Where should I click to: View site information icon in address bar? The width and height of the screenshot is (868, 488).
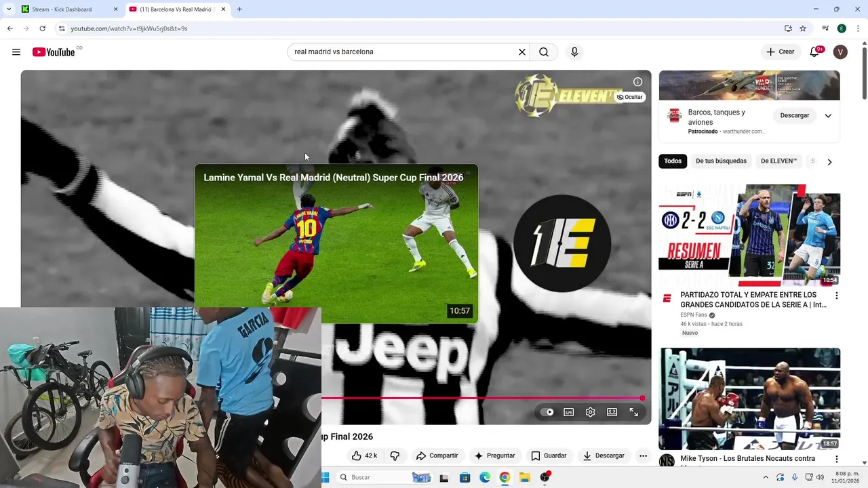coord(62,28)
